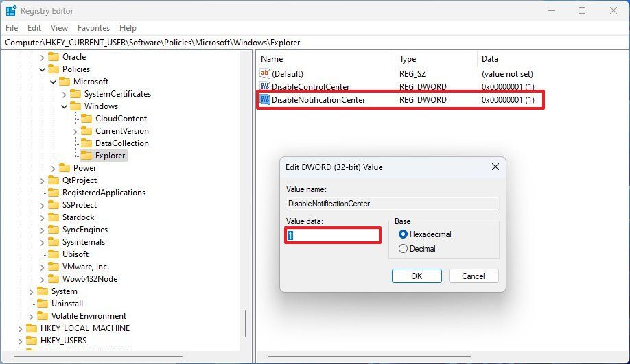Click the Policies folder icon
Image resolution: width=630 pixels, height=364 pixels.
[x=54, y=69]
